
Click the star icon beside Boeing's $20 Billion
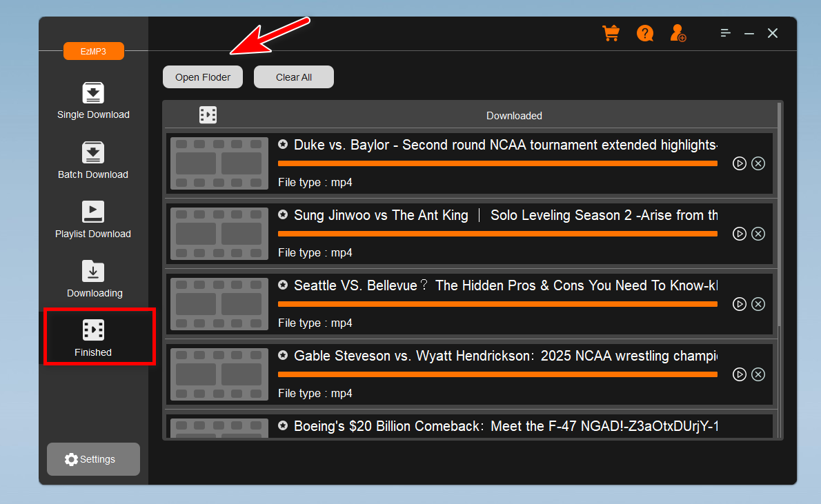pyautogui.click(x=283, y=425)
